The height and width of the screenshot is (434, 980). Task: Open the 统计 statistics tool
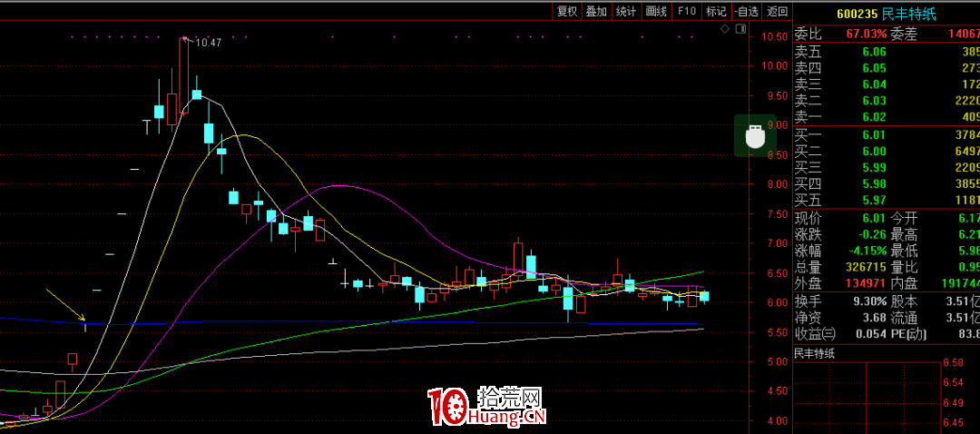pyautogui.click(x=625, y=11)
